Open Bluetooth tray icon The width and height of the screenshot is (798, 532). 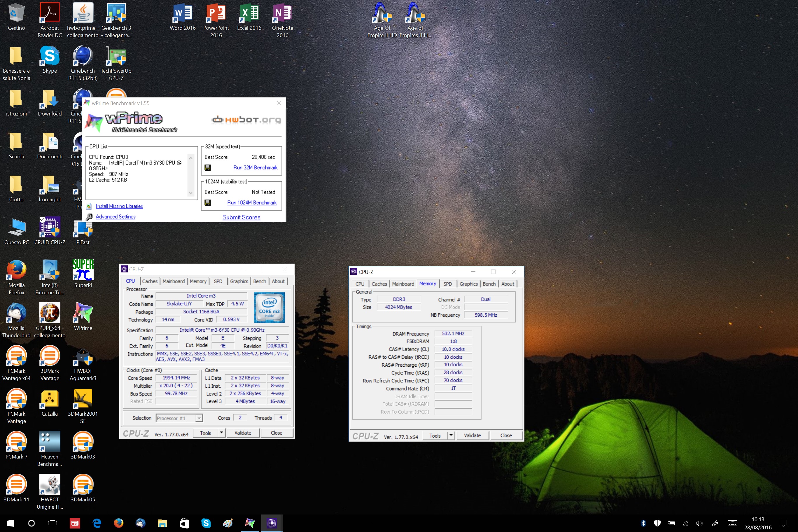coord(643,523)
